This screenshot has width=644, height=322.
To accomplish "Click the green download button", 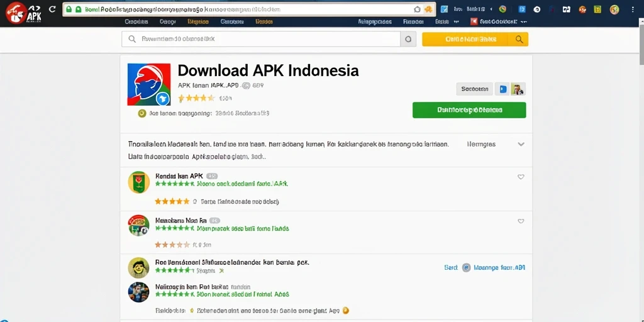I will pyautogui.click(x=469, y=110).
